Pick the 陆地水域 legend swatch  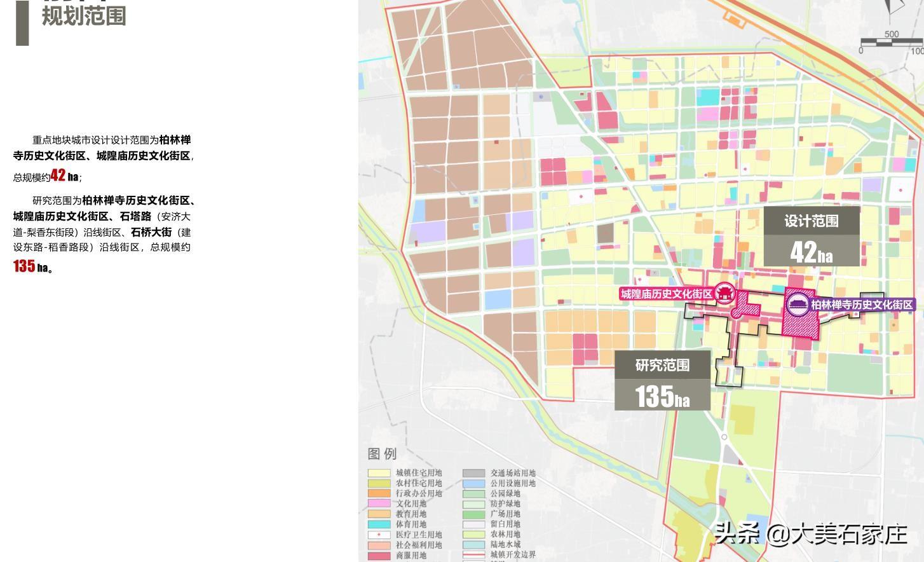point(474,545)
